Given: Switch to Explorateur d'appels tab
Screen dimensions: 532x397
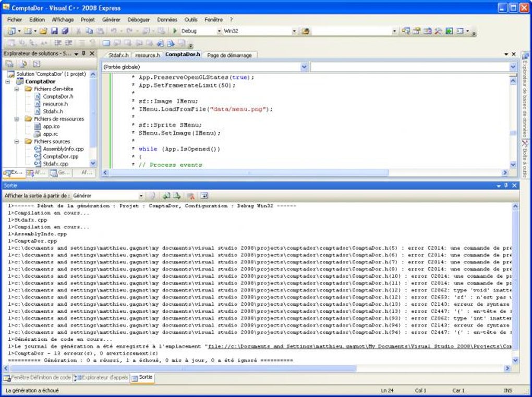Looking at the screenshot, I should pos(102,378).
